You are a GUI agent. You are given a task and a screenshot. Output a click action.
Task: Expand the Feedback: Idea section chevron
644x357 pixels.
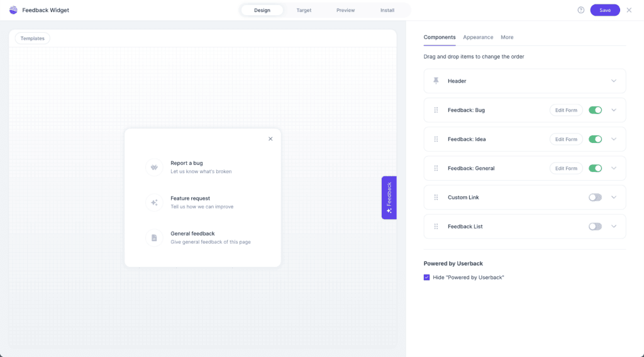tap(614, 139)
